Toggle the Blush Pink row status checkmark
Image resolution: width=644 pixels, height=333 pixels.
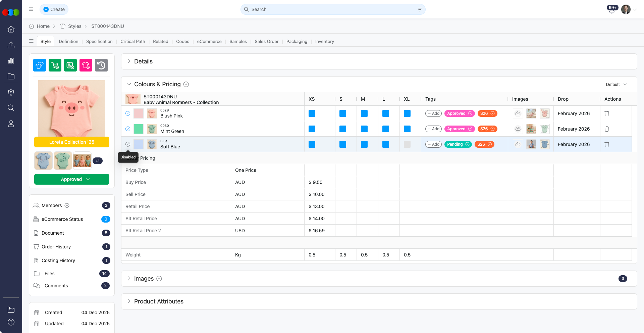pos(128,113)
